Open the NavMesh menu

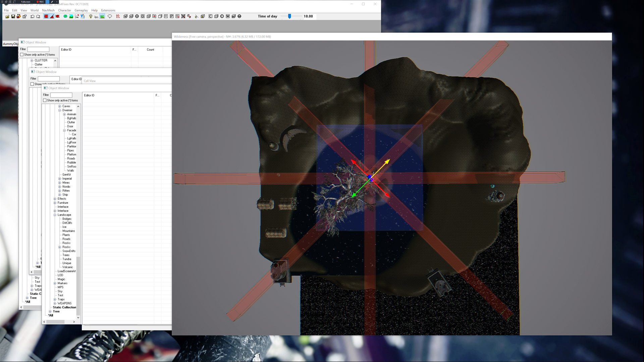pyautogui.click(x=48, y=10)
